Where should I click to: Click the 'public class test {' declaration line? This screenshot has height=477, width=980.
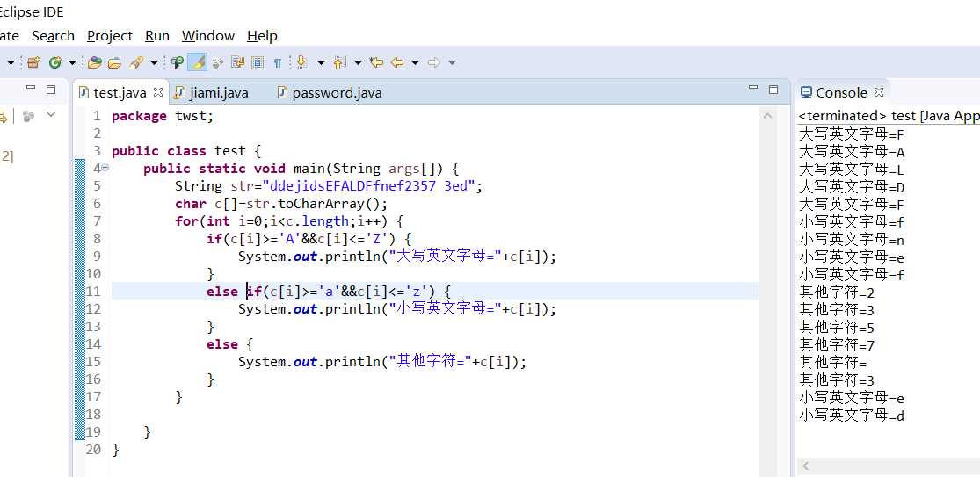[x=186, y=151]
